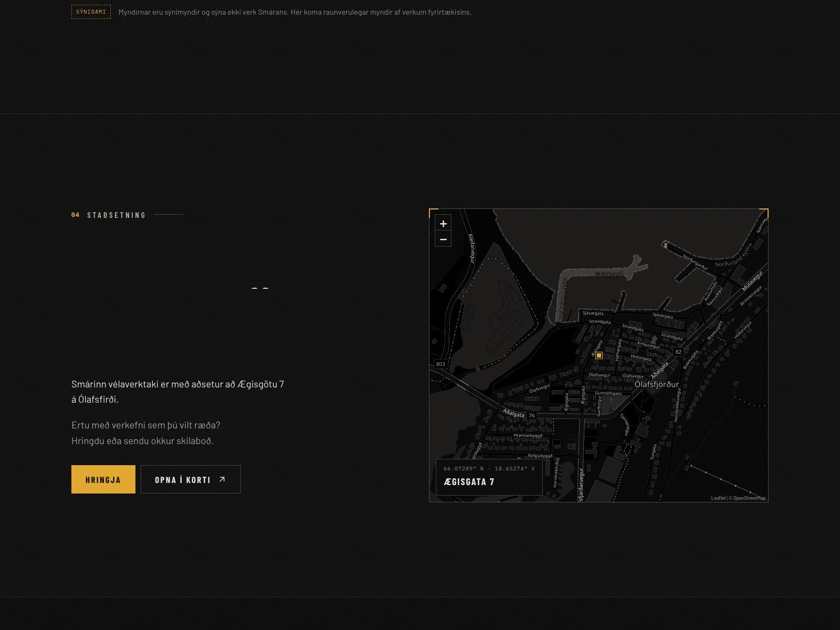Click the road number 803 marker on the map
This screenshot has height=630, width=840.
pos(440,364)
